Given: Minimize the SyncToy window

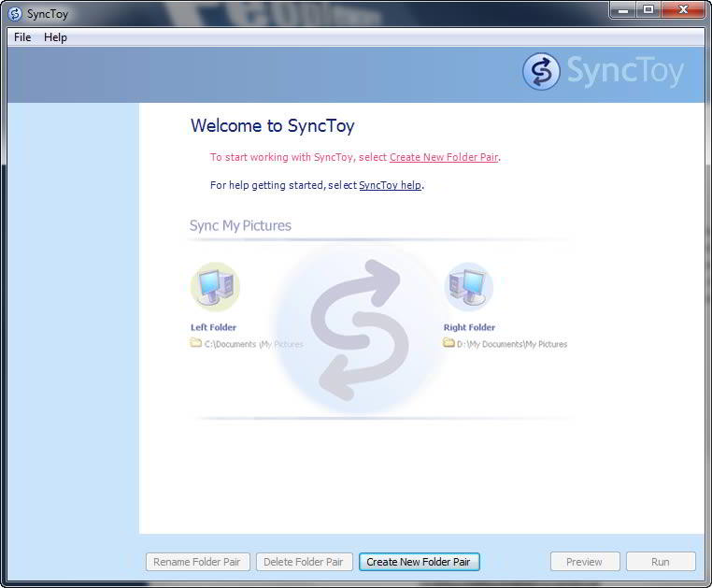Looking at the screenshot, I should pos(623,10).
